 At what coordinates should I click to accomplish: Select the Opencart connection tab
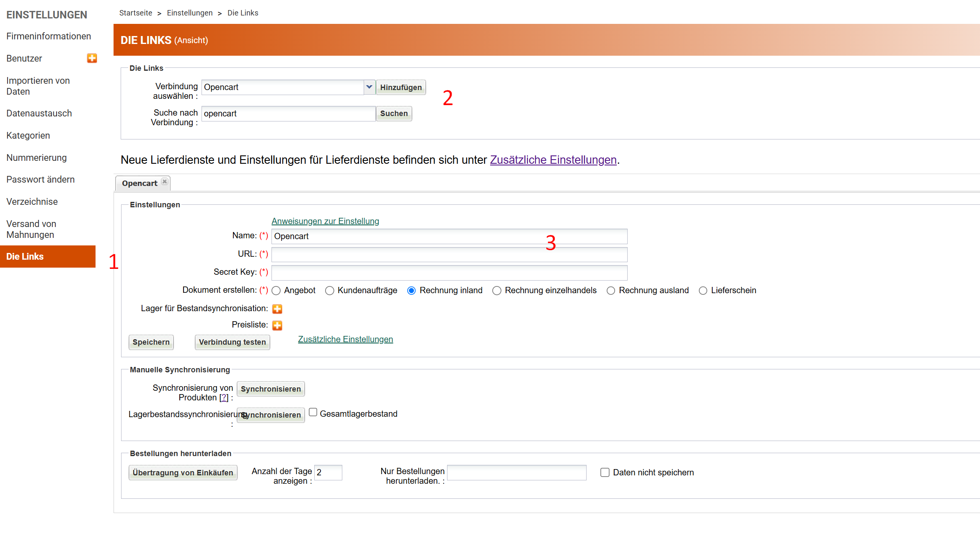click(x=140, y=183)
